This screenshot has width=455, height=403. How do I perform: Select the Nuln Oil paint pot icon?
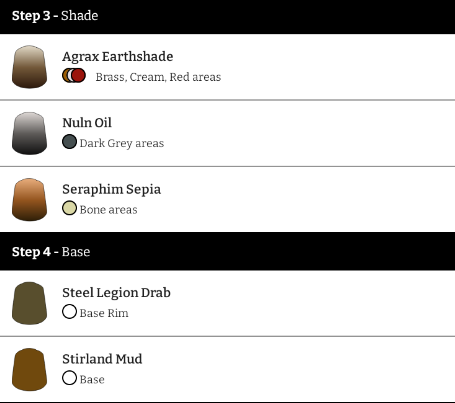(x=29, y=133)
